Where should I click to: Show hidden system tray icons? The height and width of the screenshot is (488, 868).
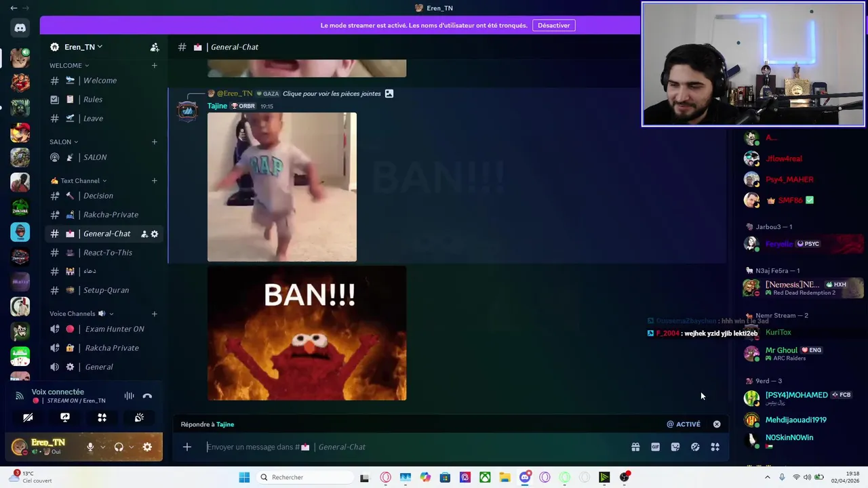[x=768, y=477]
